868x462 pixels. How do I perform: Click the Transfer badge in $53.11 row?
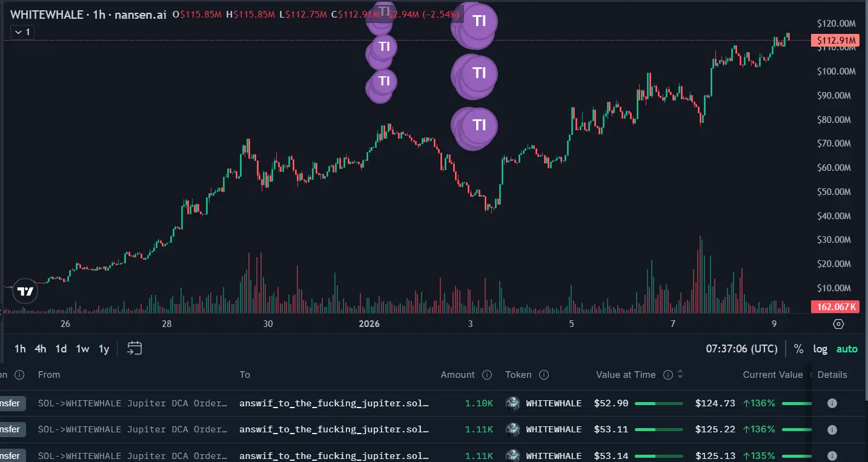pyautogui.click(x=13, y=429)
